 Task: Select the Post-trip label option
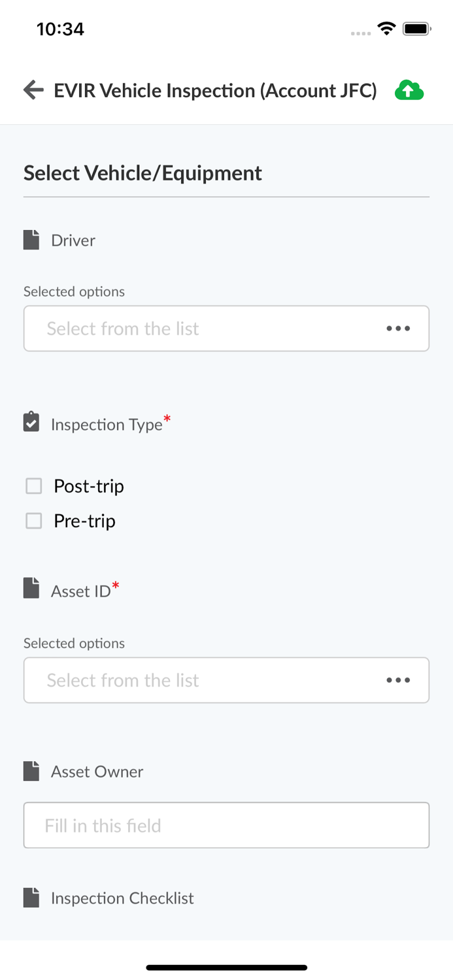(89, 486)
